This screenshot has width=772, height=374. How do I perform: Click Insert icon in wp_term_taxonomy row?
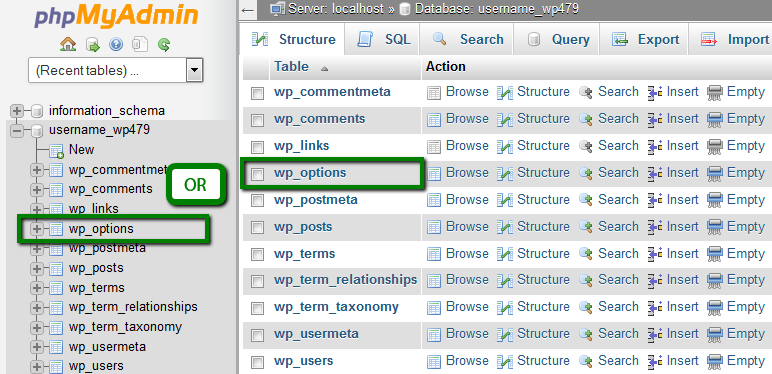655,308
